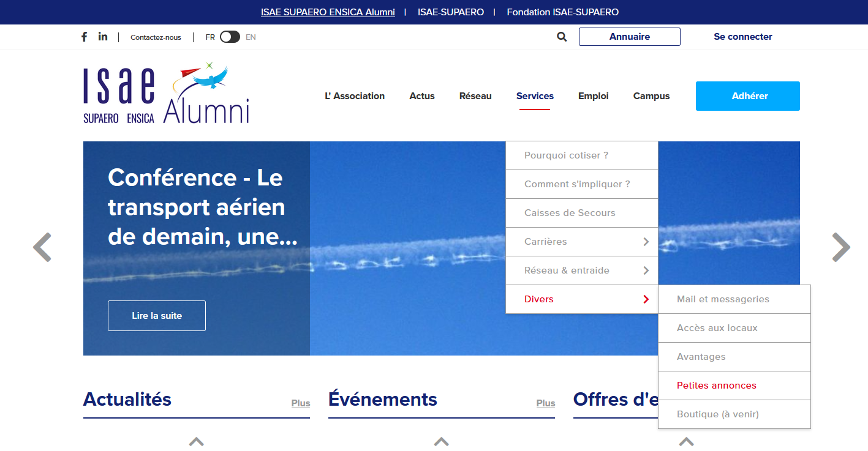Choose Boutique (à venir) submenu item
The height and width of the screenshot is (451, 868).
click(x=734, y=414)
